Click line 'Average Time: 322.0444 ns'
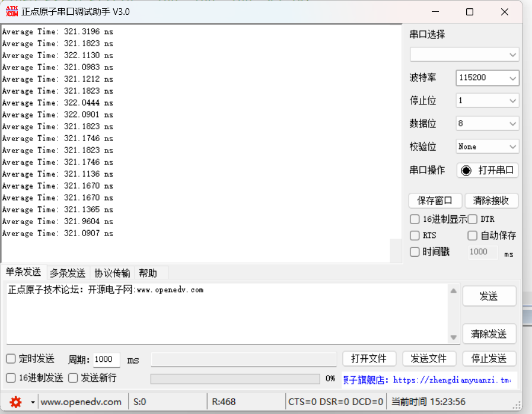 click(x=58, y=103)
